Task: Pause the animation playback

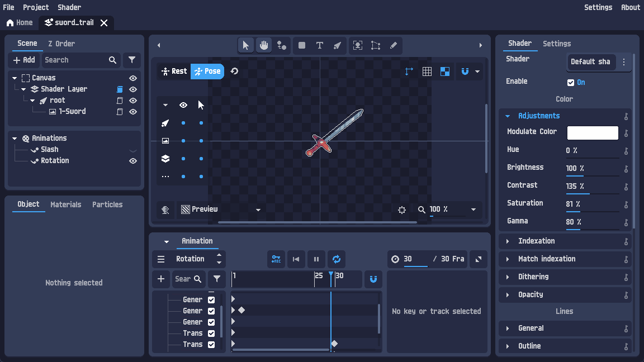Action: pyautogui.click(x=316, y=259)
